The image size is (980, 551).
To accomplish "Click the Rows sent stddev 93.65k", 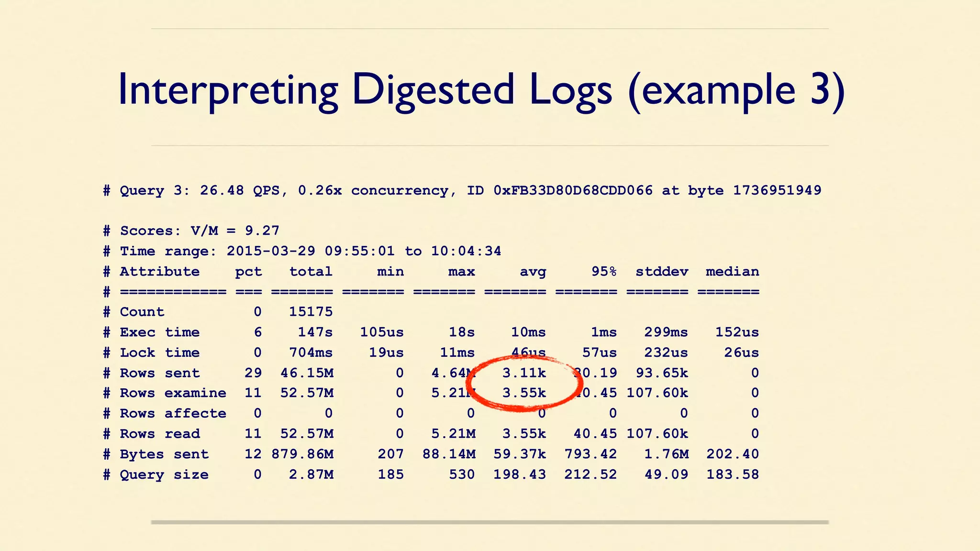I will pos(662,373).
